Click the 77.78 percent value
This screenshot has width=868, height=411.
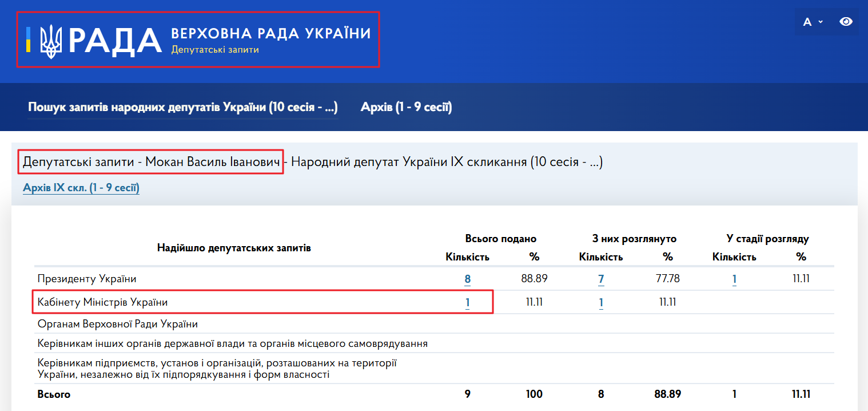[667, 279]
